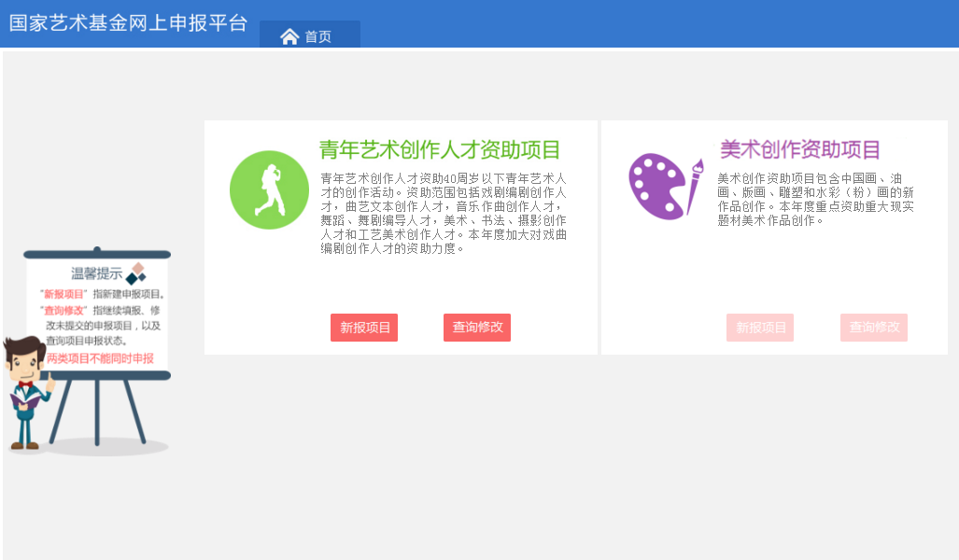Click the purple paint palette icon
The height and width of the screenshot is (560, 959).
click(x=665, y=187)
